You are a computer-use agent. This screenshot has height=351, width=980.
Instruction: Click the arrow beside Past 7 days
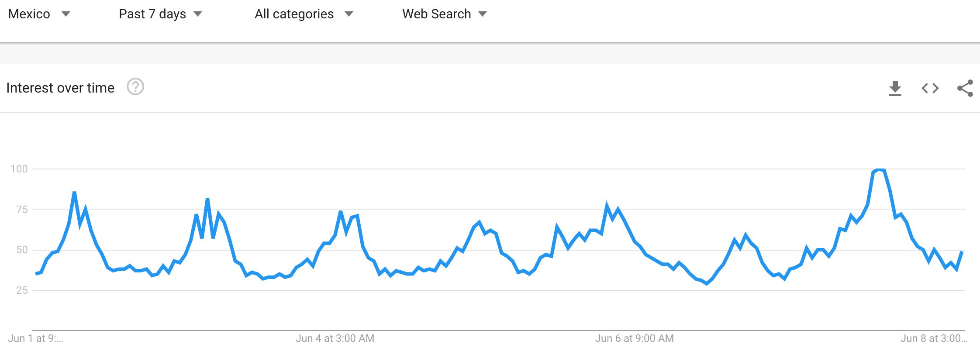[198, 14]
